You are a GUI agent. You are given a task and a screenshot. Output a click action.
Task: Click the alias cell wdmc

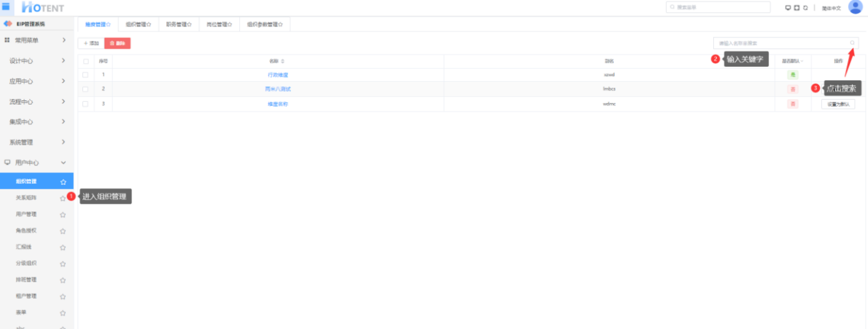pos(609,104)
